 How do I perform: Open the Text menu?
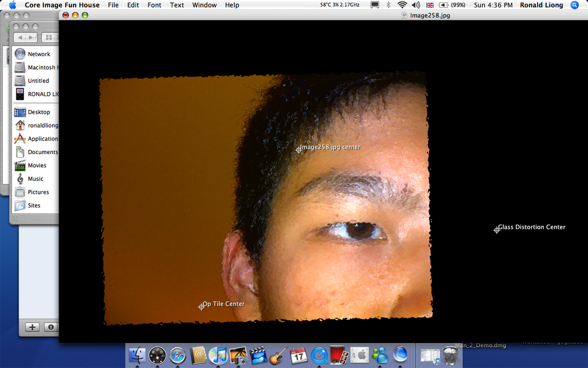click(x=177, y=5)
